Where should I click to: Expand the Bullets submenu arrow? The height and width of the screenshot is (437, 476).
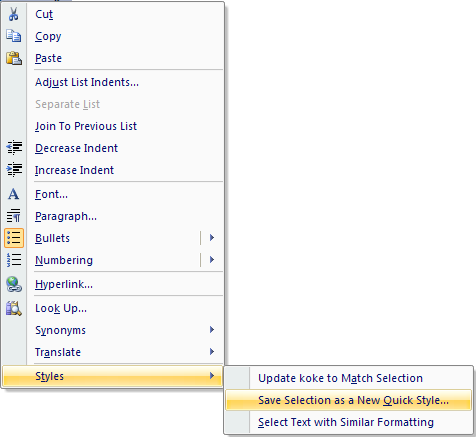212,238
